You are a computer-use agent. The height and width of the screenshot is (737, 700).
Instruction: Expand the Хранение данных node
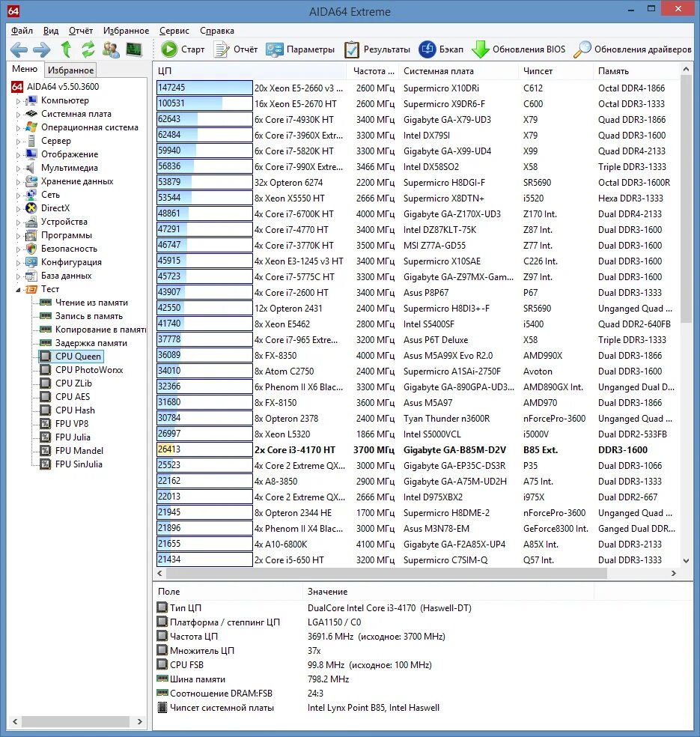[x=18, y=181]
